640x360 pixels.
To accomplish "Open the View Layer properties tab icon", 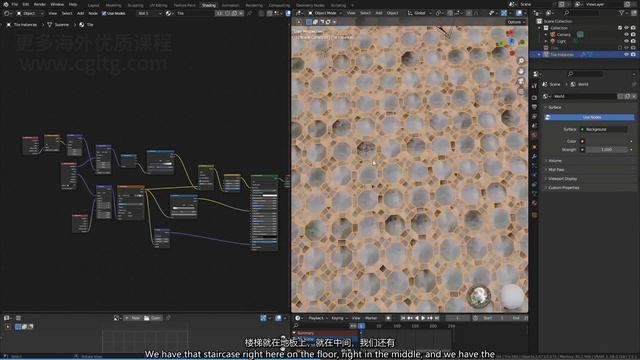I will point(534,117).
